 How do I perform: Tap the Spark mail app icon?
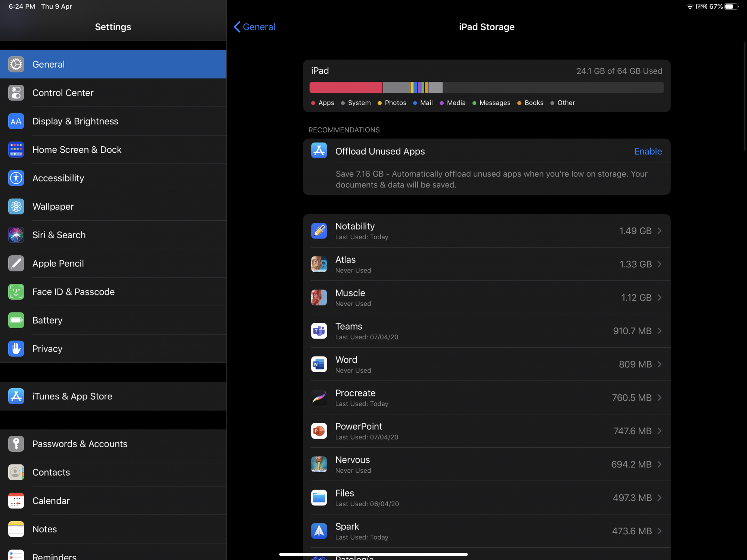click(319, 531)
